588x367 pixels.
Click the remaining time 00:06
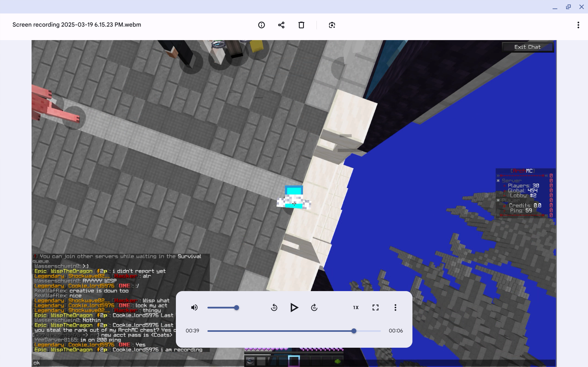pos(396,331)
